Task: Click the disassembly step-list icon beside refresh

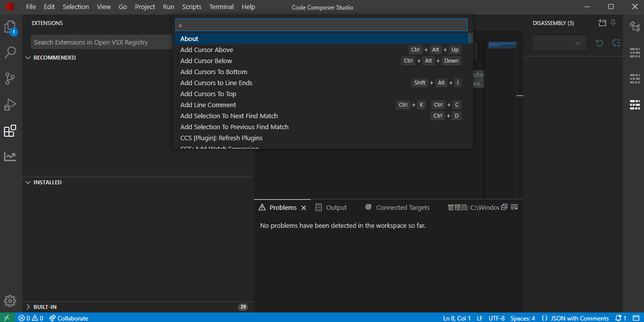Action: (616, 43)
